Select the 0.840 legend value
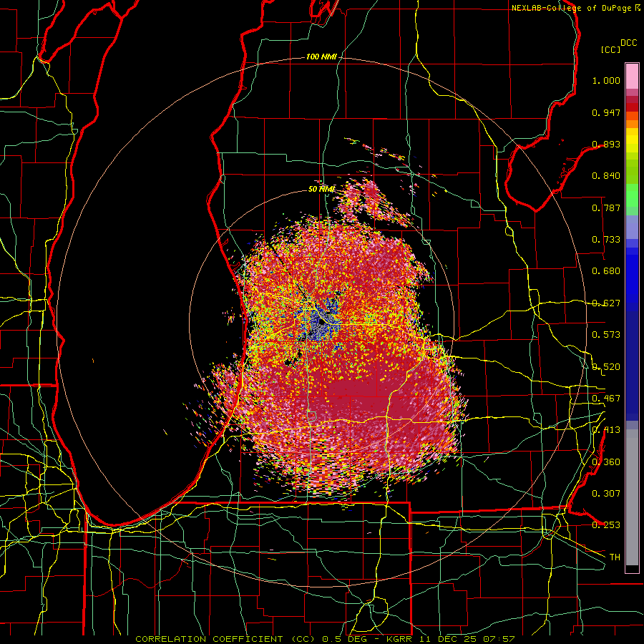Viewport: 644px width, 644px height. click(606, 176)
